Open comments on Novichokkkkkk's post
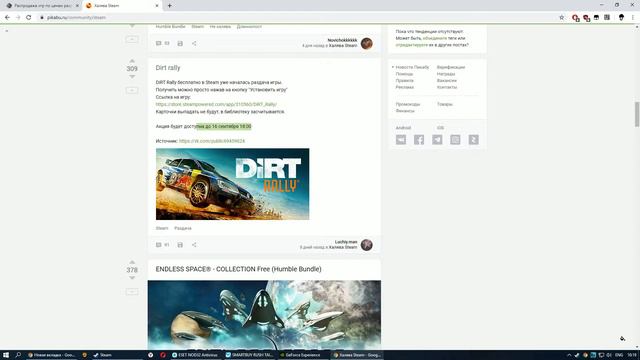640x360 pixels. tap(162, 43)
